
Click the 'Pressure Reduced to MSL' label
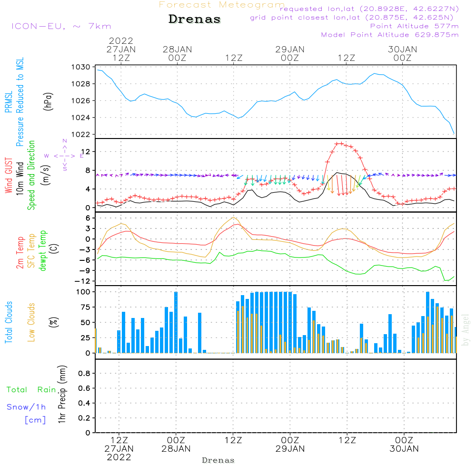(20, 102)
